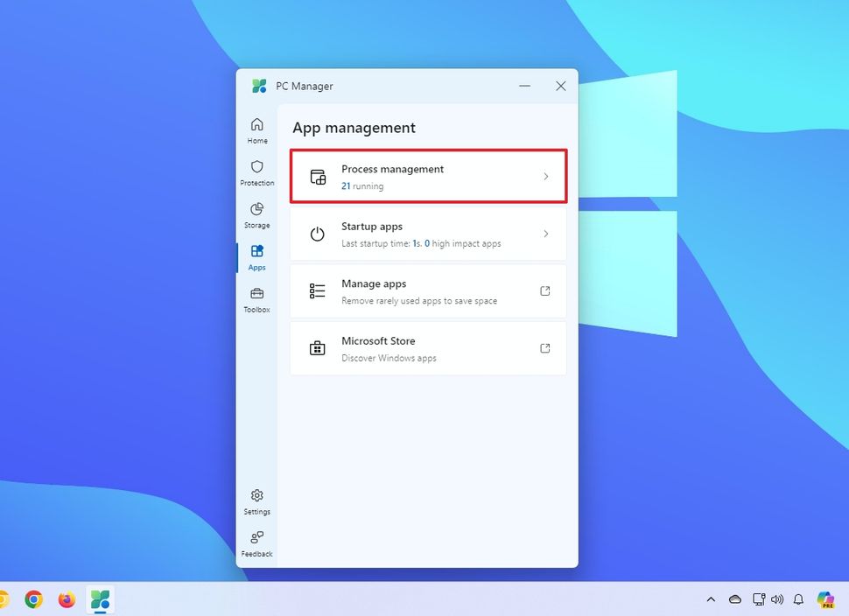Open the OneDrive cloud icon in system tray
The width and height of the screenshot is (849, 616).
coord(734,599)
